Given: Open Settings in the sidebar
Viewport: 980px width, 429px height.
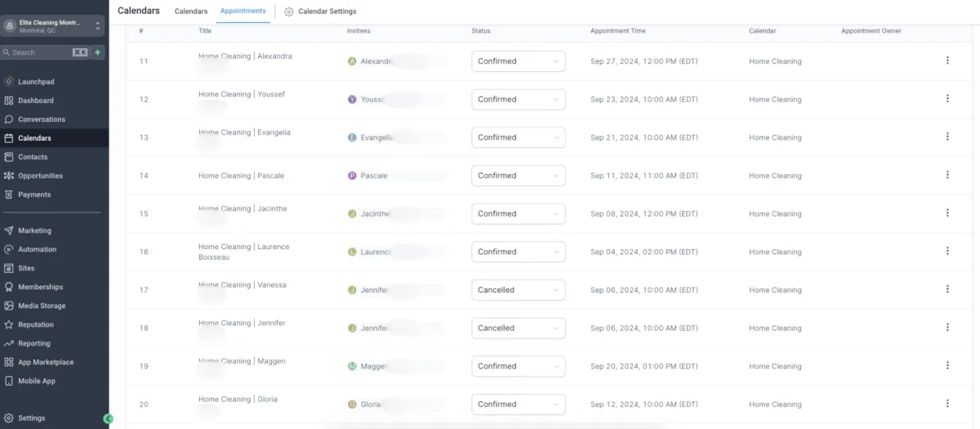Looking at the screenshot, I should click(31, 418).
